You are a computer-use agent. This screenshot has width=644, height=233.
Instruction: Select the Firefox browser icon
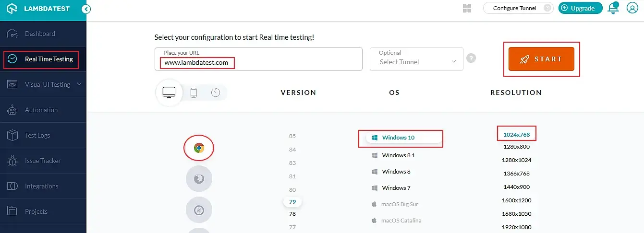pyautogui.click(x=199, y=179)
